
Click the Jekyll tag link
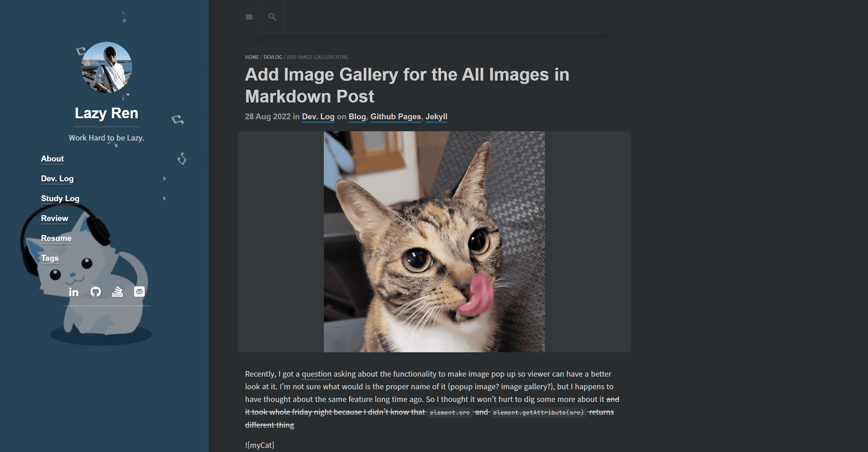click(437, 117)
